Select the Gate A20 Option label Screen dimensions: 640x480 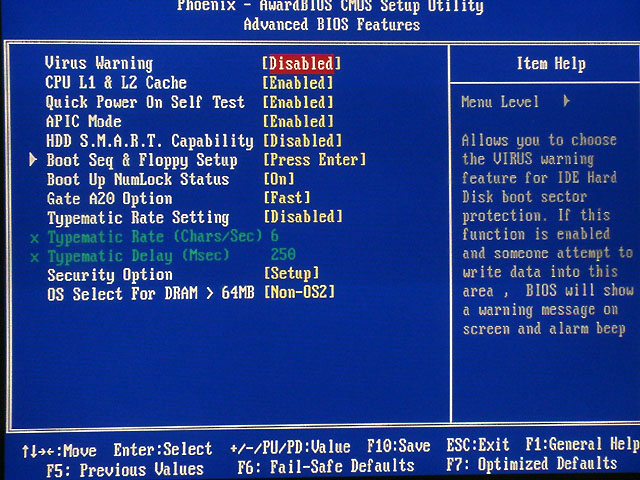[x=110, y=199]
